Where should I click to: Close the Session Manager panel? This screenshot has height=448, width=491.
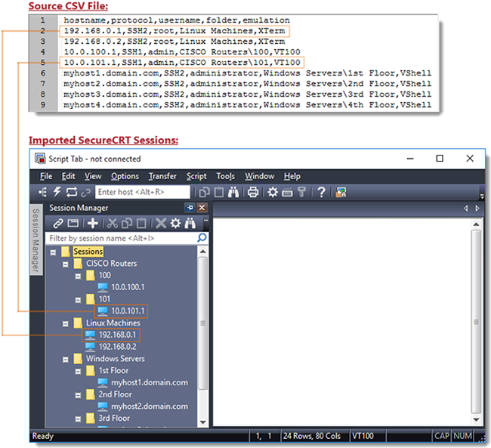tap(202, 208)
